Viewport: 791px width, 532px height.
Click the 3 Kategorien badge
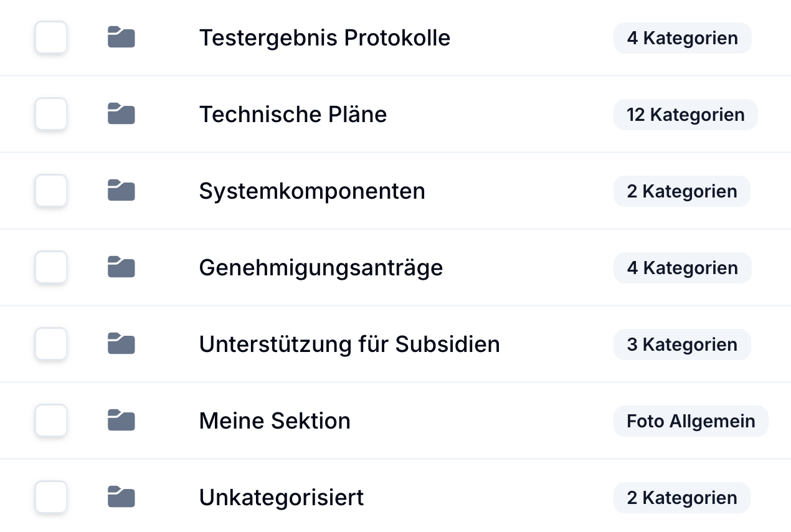click(682, 344)
